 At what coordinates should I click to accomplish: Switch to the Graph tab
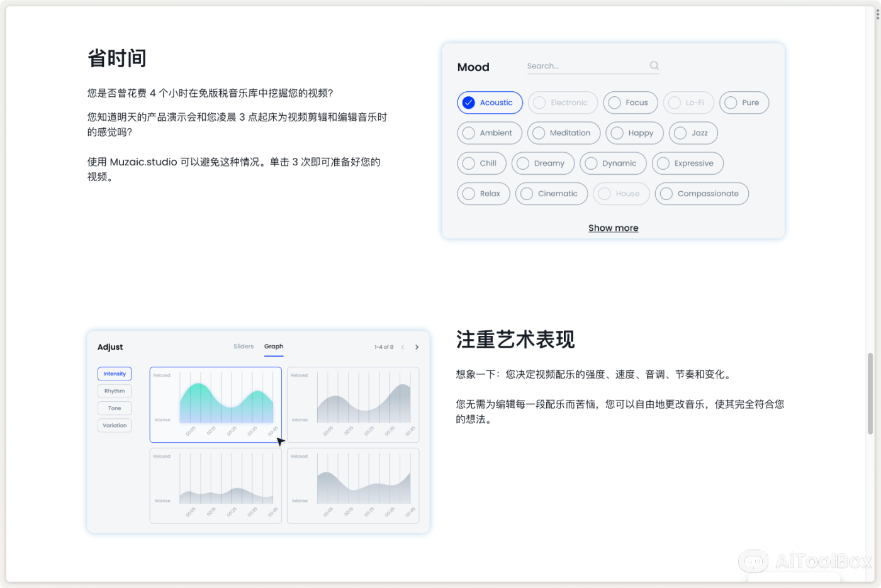pos(274,346)
